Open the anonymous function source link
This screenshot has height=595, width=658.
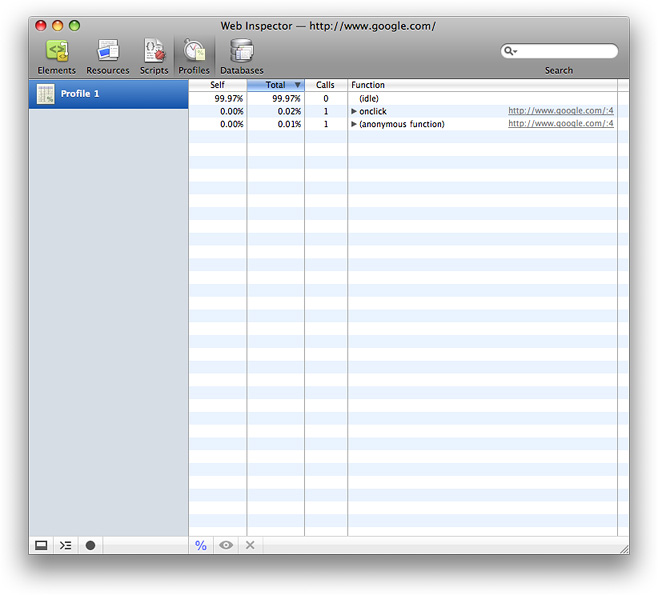(560, 124)
